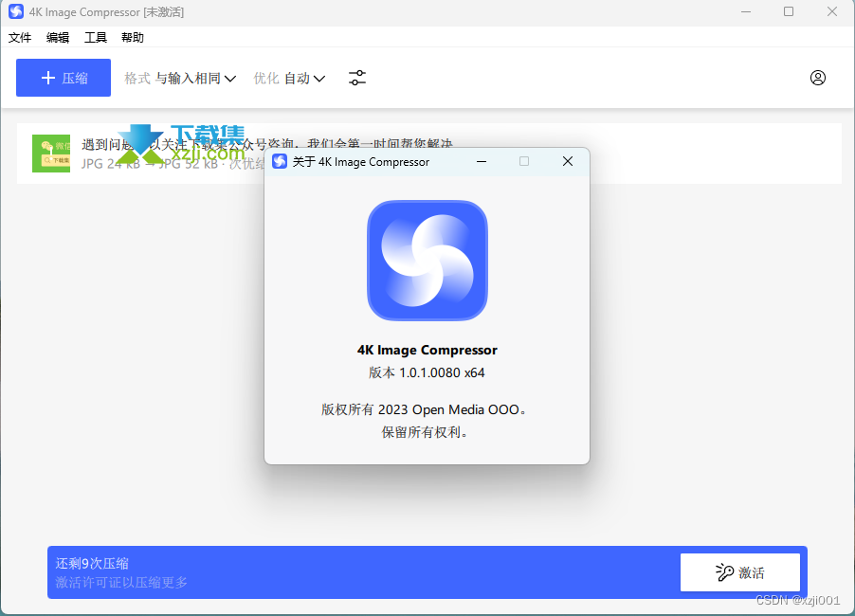This screenshot has height=616, width=855.
Task: Click the large 4K Image Compressor logo
Action: [427, 261]
